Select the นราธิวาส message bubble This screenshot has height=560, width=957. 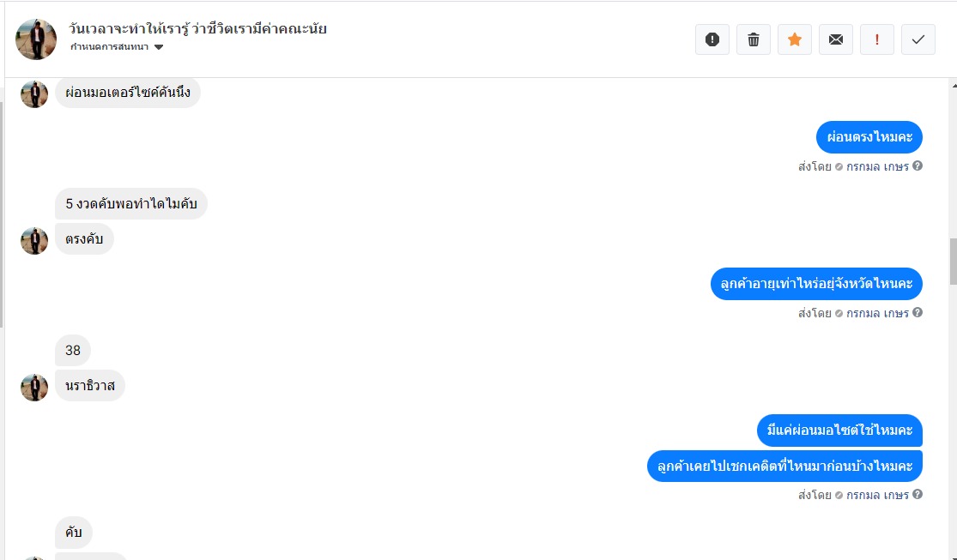pyautogui.click(x=90, y=386)
